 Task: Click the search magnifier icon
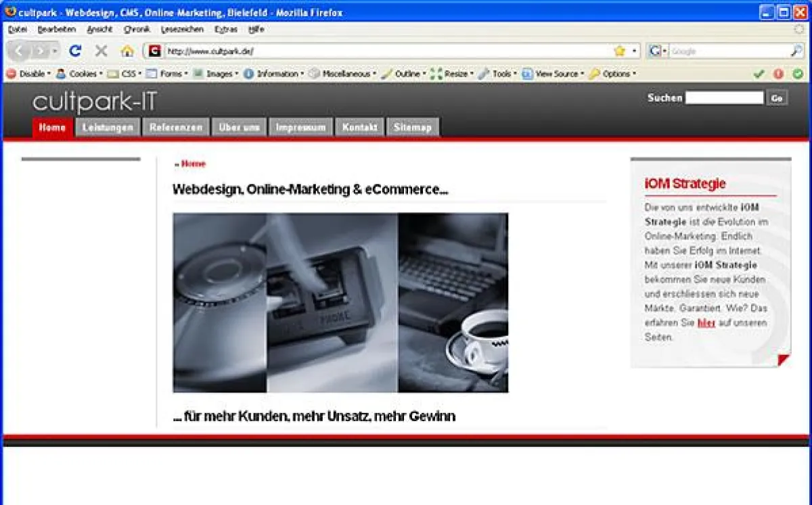coord(796,51)
